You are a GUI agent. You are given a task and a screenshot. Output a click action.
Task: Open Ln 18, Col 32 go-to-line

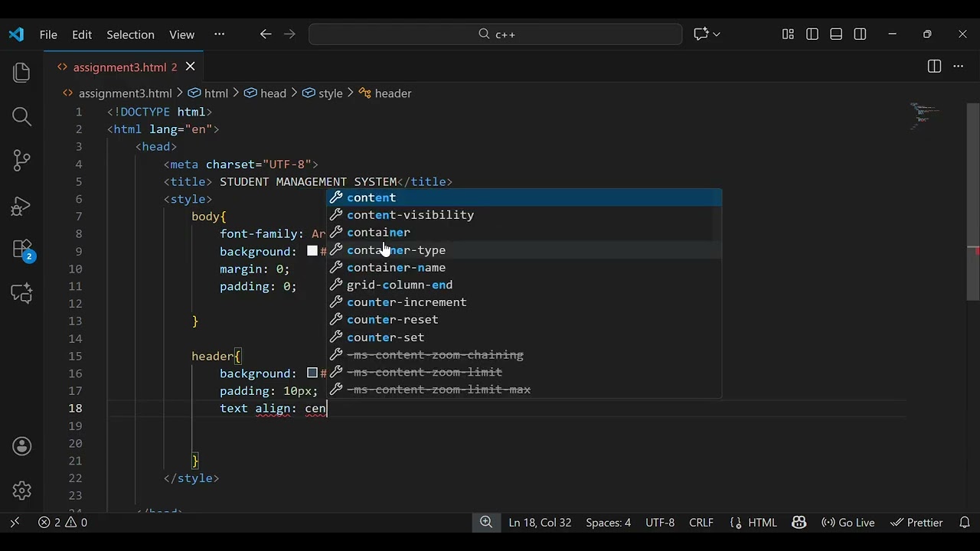tap(540, 523)
